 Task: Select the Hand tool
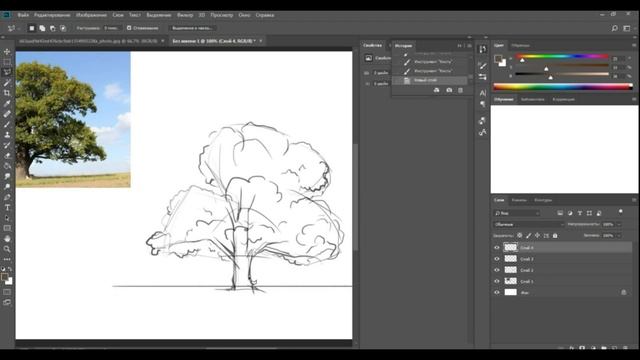pos(7,238)
